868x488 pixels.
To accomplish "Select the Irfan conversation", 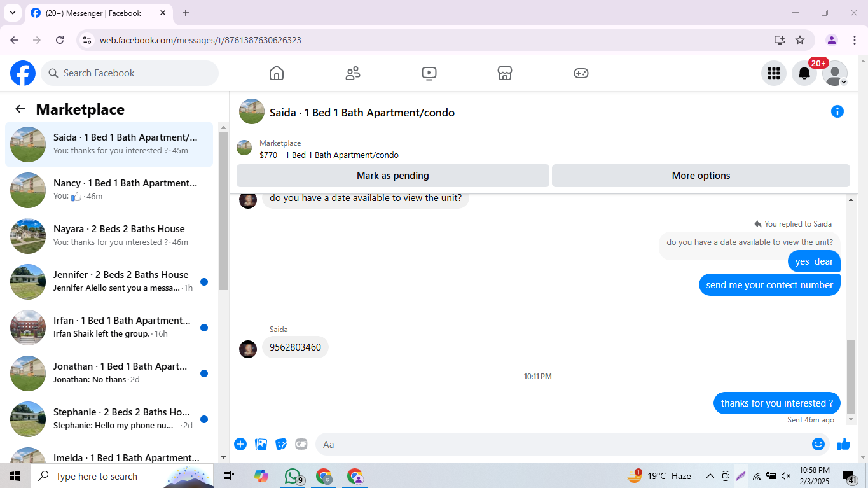I will pos(109,328).
